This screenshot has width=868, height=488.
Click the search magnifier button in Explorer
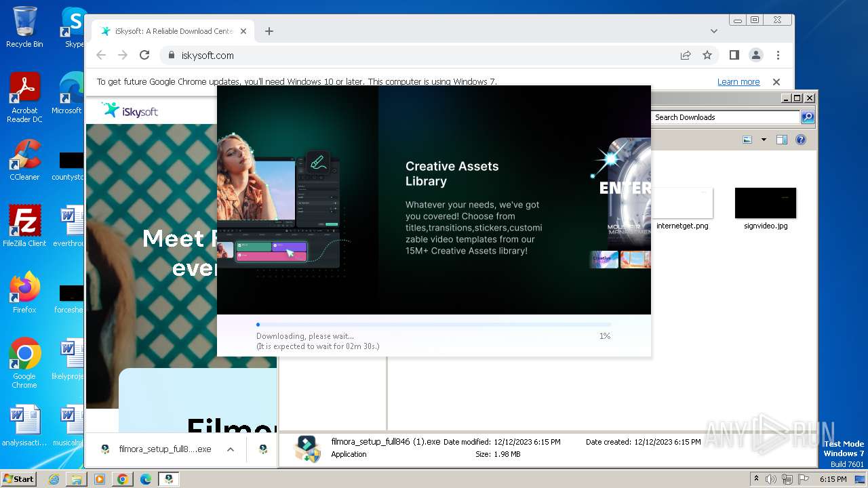pos(808,117)
